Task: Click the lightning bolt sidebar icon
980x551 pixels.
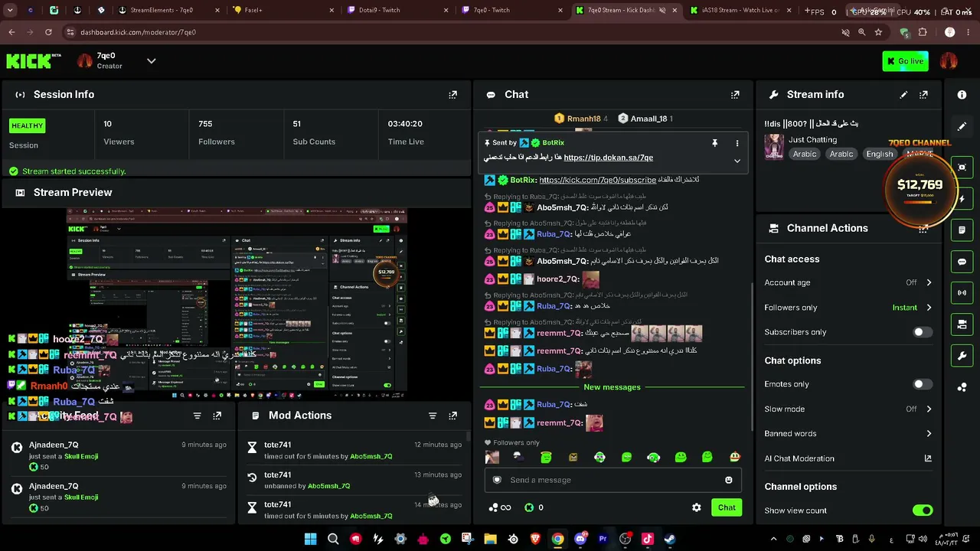Action: pyautogui.click(x=962, y=199)
